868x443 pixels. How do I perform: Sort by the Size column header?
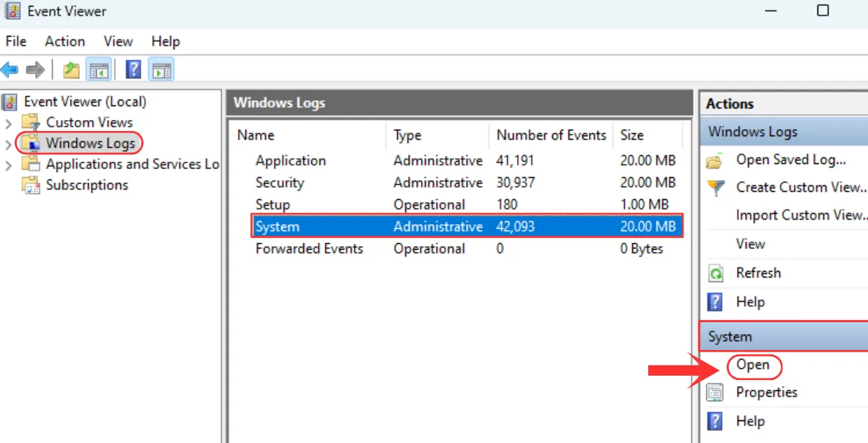tap(648, 135)
